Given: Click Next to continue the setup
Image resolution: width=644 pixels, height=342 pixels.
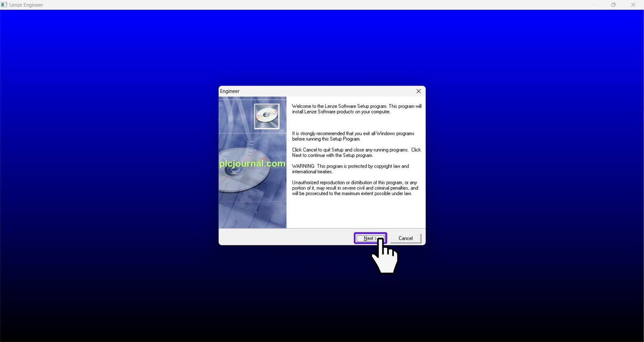Looking at the screenshot, I should point(370,238).
